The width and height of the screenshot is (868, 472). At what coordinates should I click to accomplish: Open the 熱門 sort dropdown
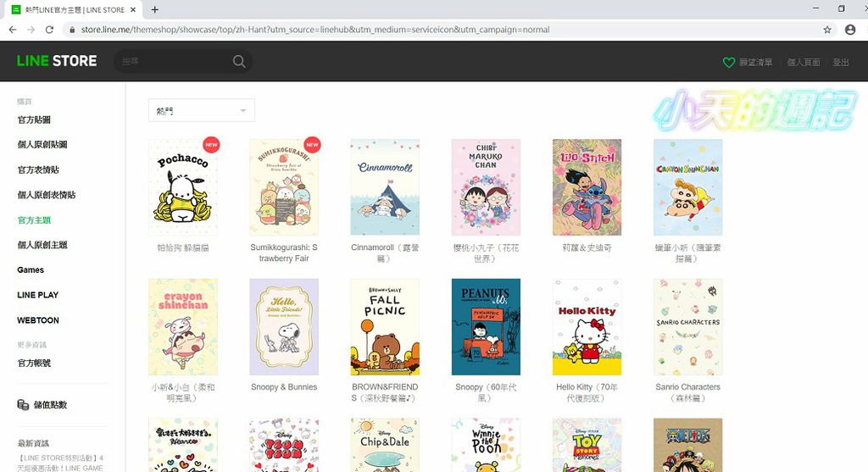pos(202,111)
